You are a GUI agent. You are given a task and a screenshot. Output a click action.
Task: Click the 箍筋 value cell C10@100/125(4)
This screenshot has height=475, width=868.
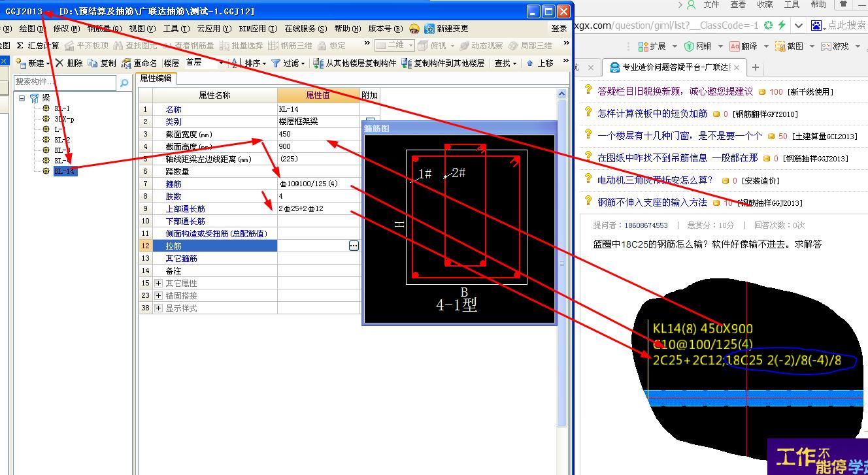(x=318, y=184)
